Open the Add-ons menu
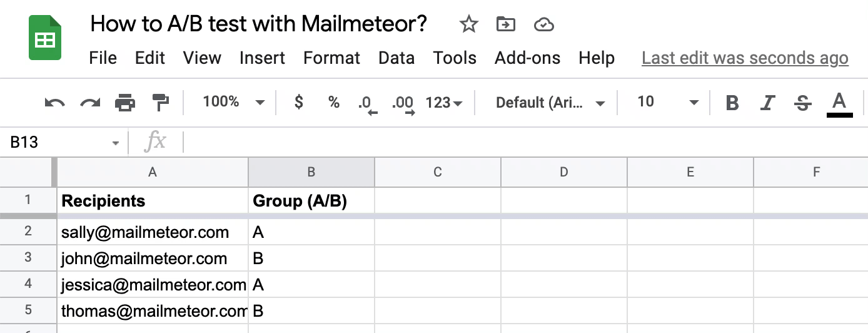Viewport: 868px width, 333px height. click(x=527, y=58)
